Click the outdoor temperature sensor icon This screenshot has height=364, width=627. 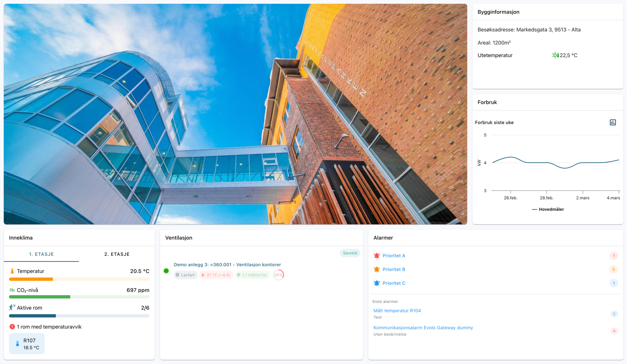coord(555,55)
